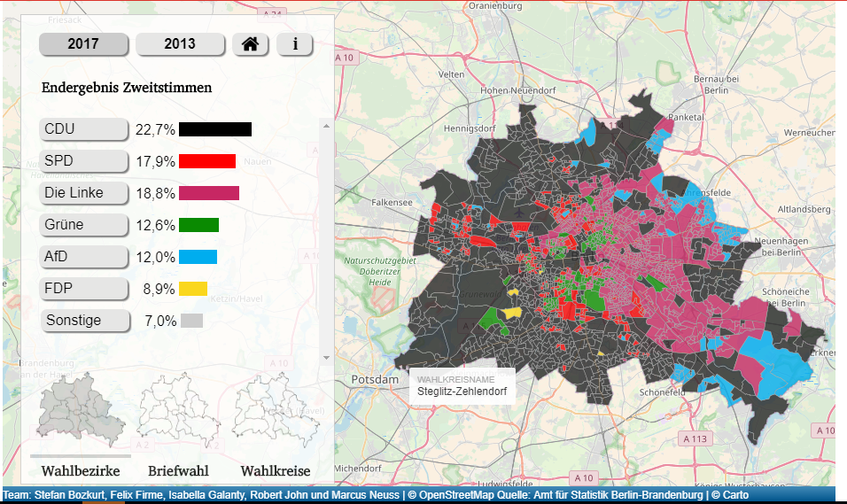Click the Wahlbezirke tab label

tap(80, 470)
